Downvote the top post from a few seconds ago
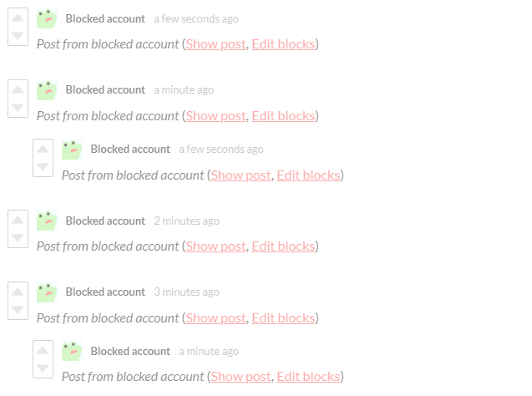 click(x=18, y=35)
